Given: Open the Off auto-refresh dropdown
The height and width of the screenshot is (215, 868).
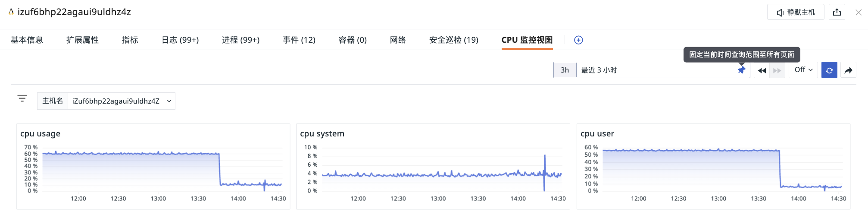Looking at the screenshot, I should 803,70.
